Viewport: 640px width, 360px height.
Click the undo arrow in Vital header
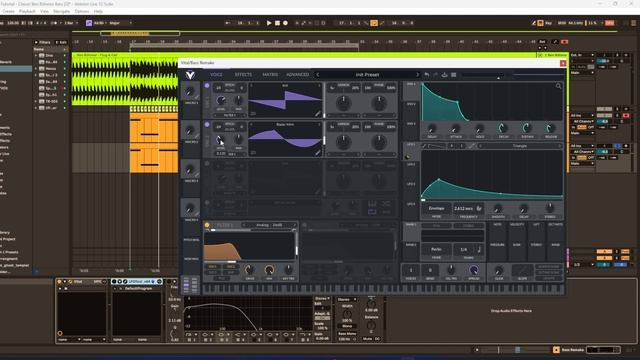coord(427,75)
